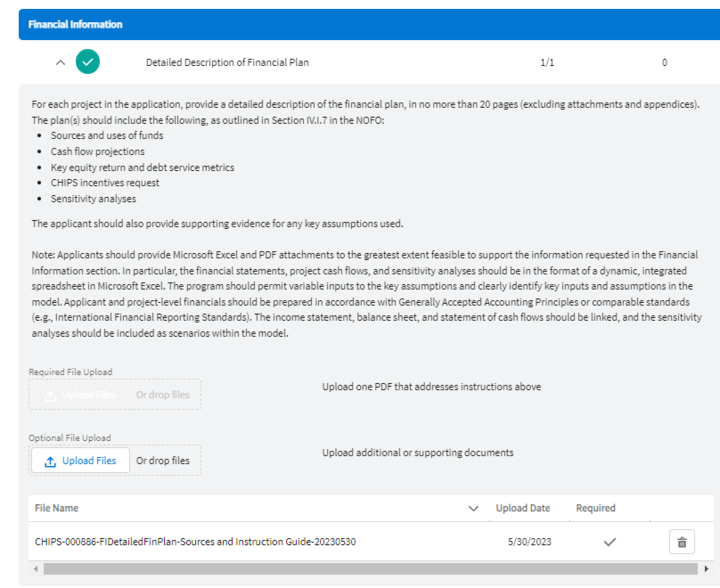
Task: Click the disabled Required File Upload button
Action: (82, 395)
